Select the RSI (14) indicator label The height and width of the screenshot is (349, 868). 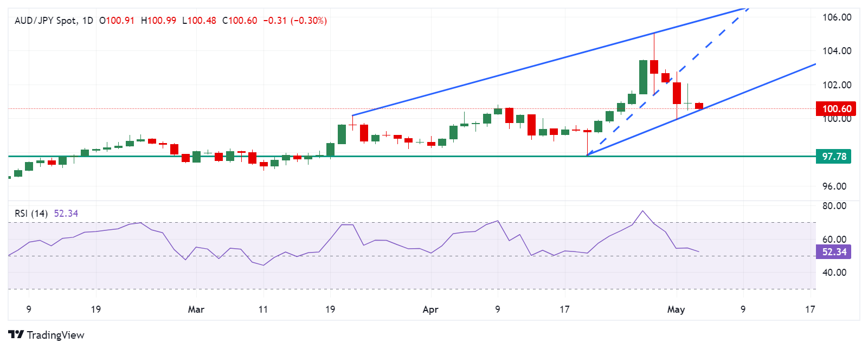click(31, 214)
